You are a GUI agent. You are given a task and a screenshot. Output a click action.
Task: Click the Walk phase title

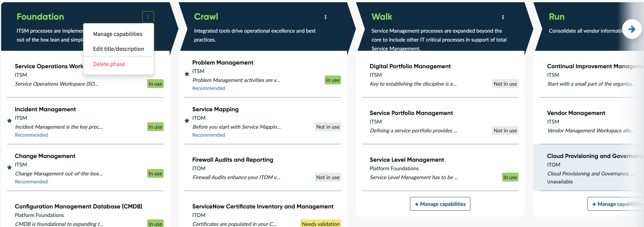tap(382, 17)
